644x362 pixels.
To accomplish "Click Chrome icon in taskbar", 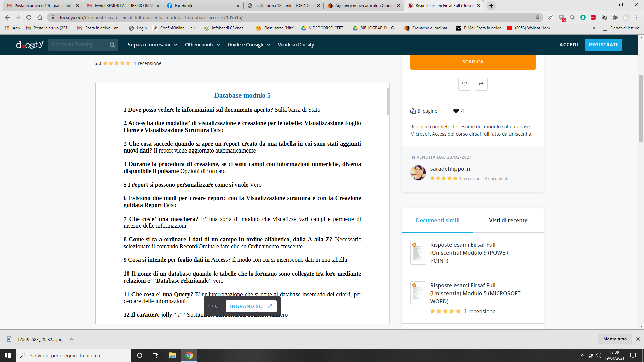I will (x=189, y=355).
